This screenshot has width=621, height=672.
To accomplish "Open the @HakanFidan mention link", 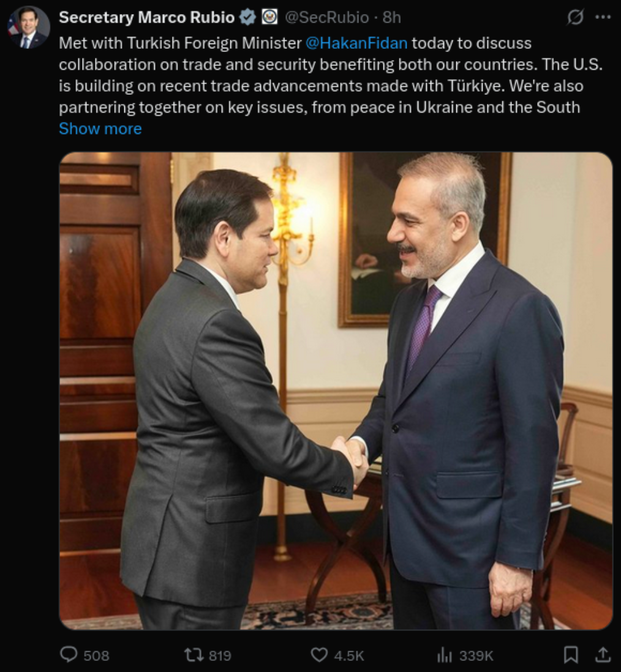I will point(356,43).
